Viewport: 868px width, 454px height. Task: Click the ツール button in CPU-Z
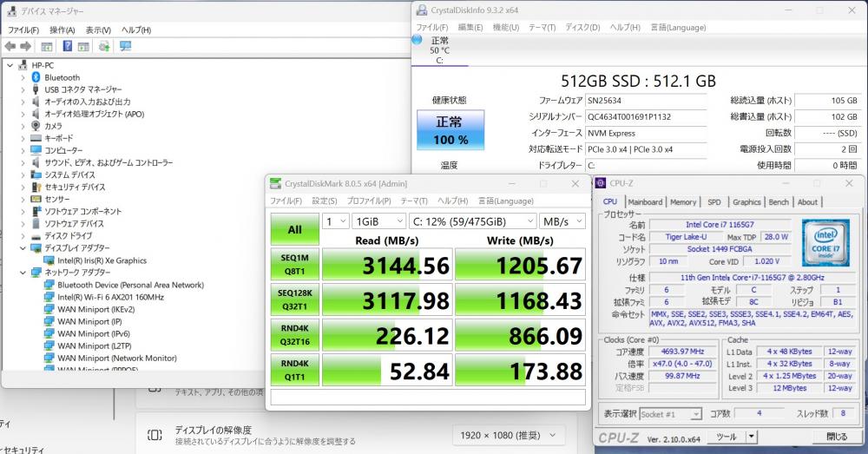tap(727, 437)
